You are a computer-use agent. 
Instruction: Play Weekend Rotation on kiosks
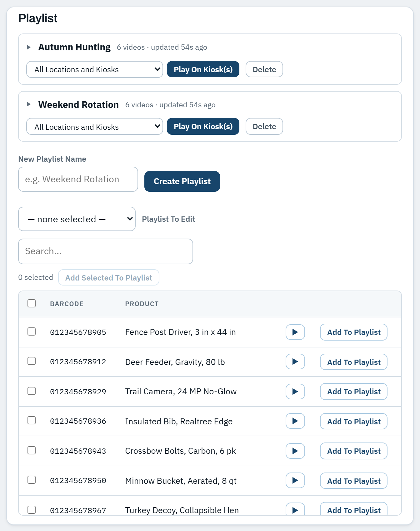203,126
